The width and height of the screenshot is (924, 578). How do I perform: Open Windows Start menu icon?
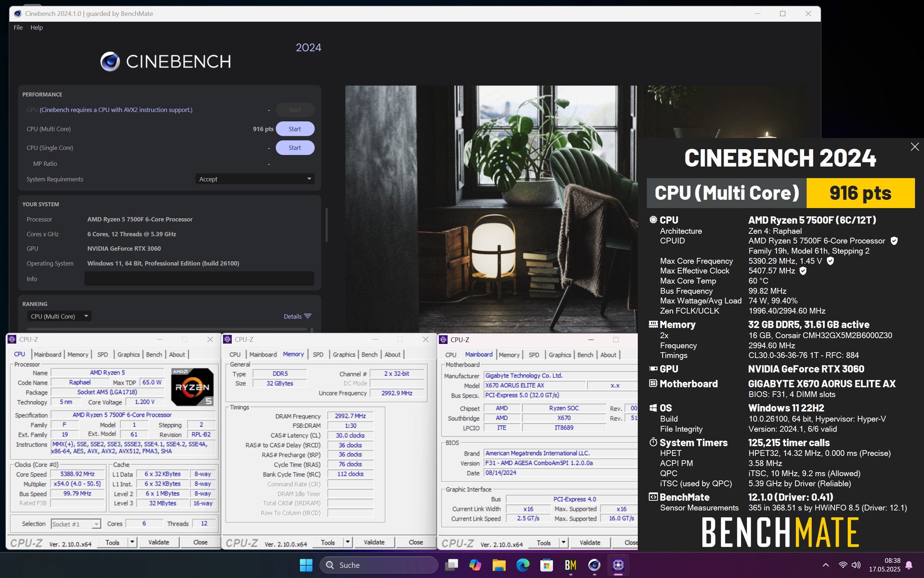click(306, 565)
